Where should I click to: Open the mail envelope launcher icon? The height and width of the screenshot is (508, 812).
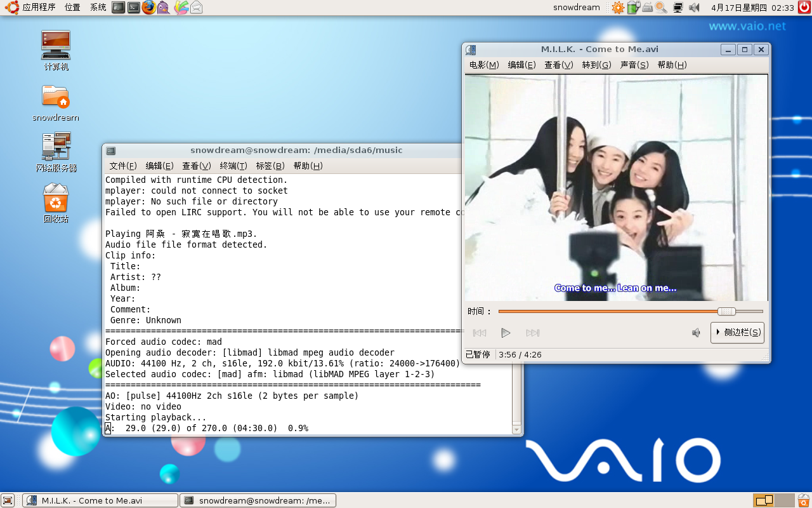197,8
